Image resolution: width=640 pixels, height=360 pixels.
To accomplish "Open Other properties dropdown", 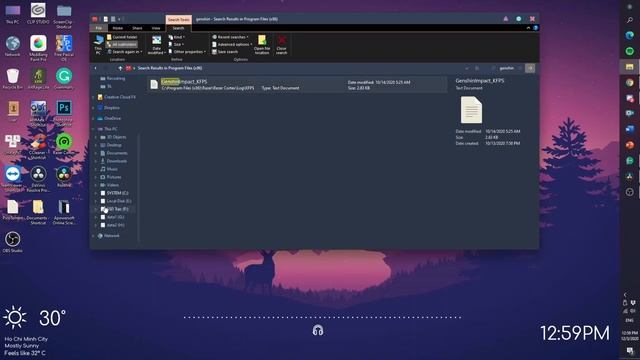I will [187, 52].
